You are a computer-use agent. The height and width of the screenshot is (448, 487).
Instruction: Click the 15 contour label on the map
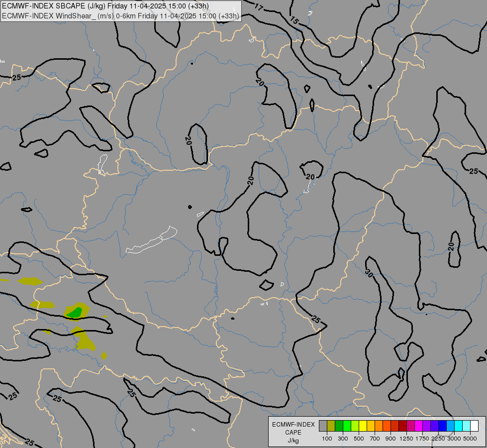click(294, 21)
